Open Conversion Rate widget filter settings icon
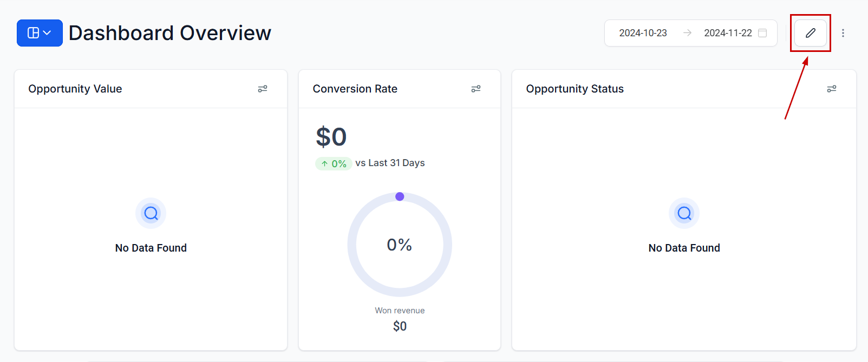This screenshot has width=868, height=362. [476, 89]
